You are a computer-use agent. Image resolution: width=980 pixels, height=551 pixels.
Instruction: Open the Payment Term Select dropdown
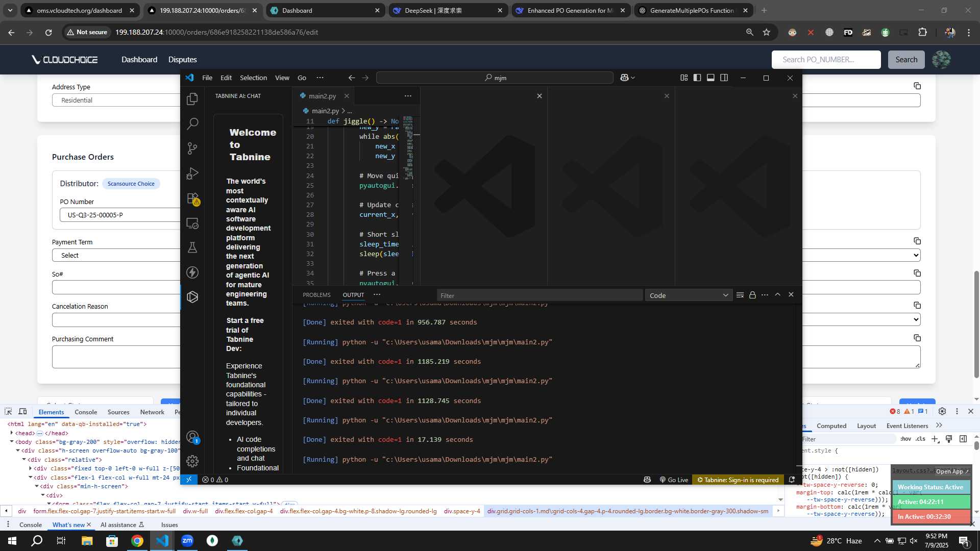click(x=116, y=255)
